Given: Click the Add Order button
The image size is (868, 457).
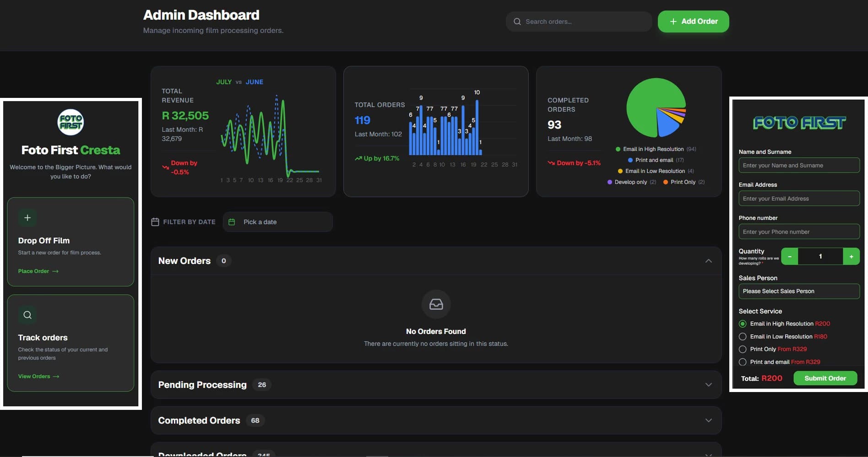Looking at the screenshot, I should [x=693, y=22].
